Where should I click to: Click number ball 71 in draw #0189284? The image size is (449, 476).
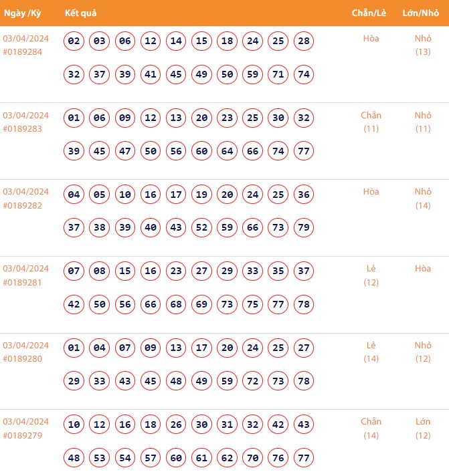click(278, 74)
